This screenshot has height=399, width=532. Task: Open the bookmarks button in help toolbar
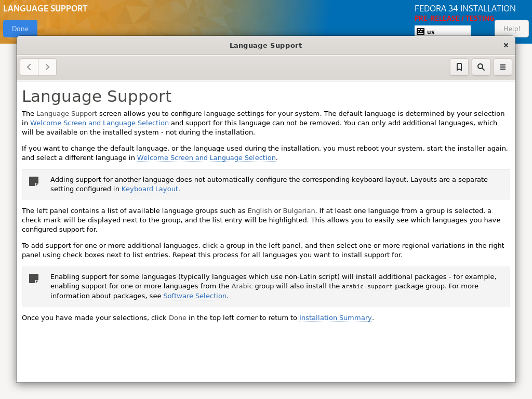coord(459,67)
